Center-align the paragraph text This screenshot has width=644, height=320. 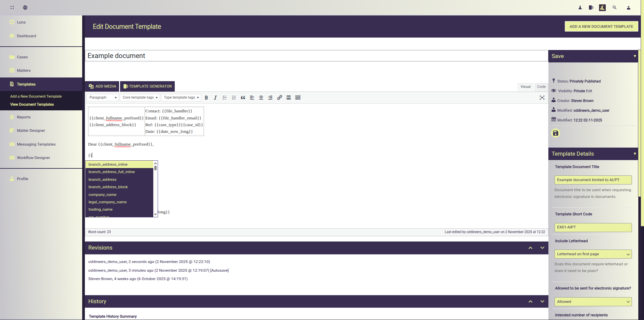pos(261,98)
